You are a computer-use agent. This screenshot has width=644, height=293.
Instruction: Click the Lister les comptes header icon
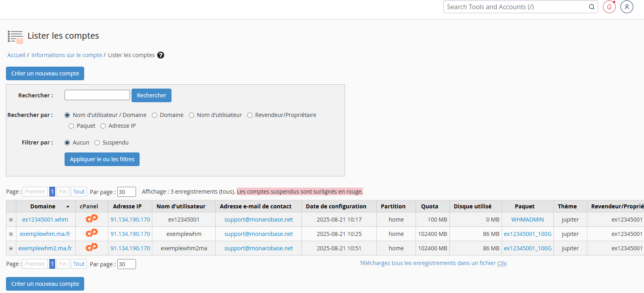(15, 37)
